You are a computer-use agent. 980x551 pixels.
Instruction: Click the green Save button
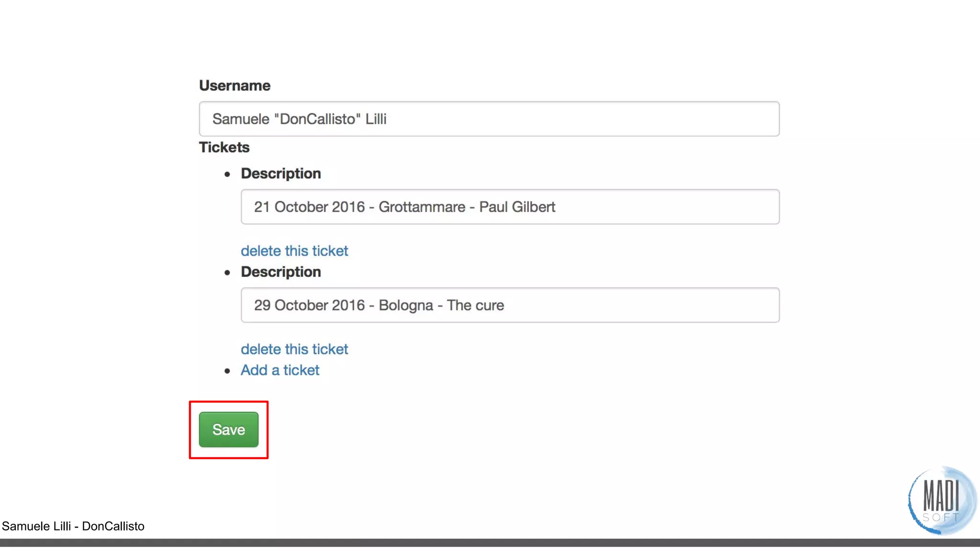click(x=229, y=430)
